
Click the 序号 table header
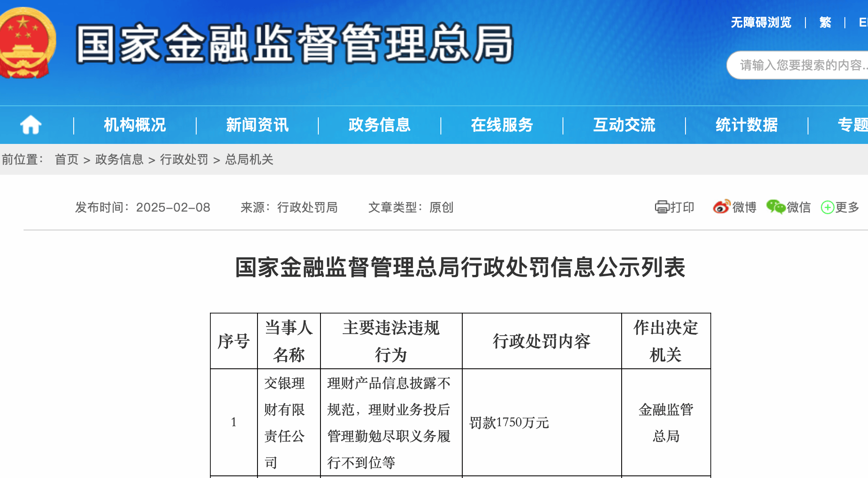click(234, 341)
